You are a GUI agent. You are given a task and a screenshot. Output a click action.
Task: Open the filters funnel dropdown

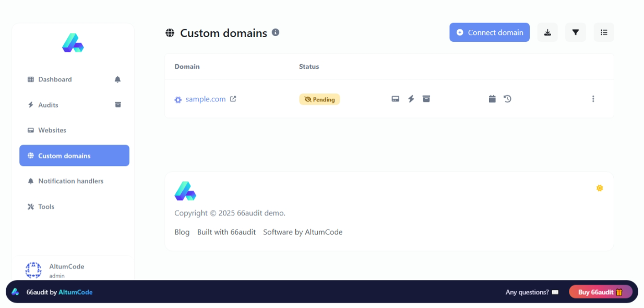tap(576, 32)
